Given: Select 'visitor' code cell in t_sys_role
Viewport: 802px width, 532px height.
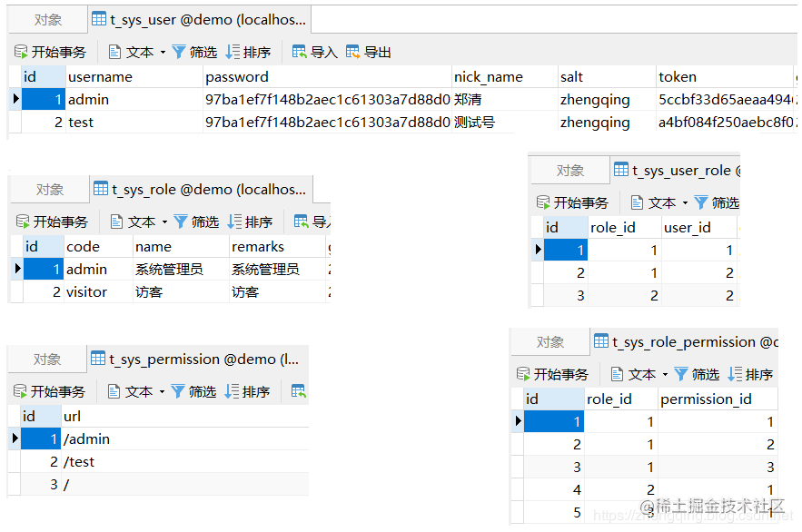Looking at the screenshot, I should 98,291.
